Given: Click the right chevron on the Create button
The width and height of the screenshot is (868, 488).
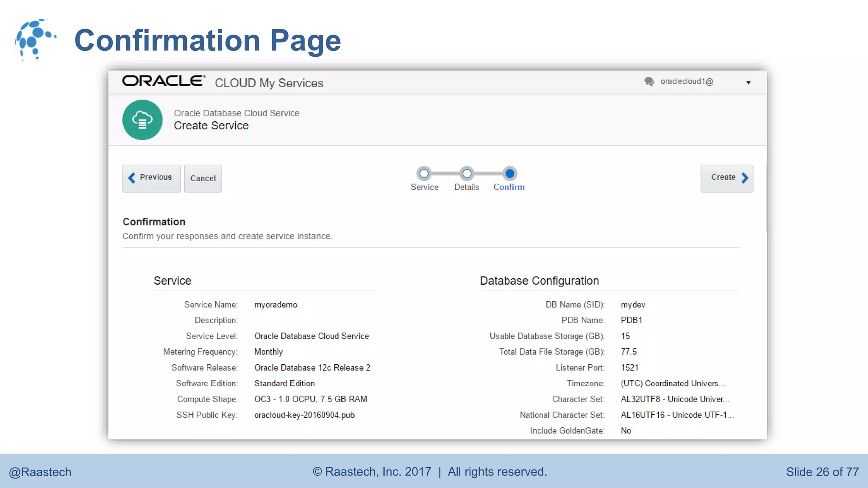Looking at the screenshot, I should click(x=745, y=178).
